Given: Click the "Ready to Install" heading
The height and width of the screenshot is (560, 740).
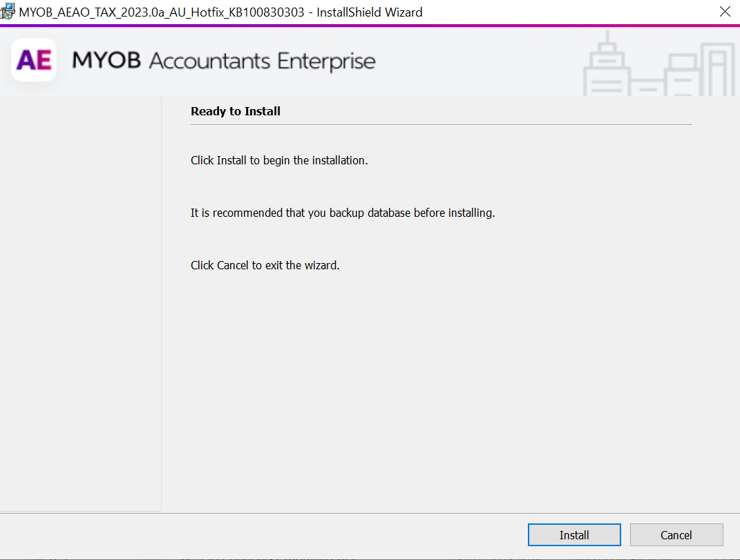Looking at the screenshot, I should coord(236,111).
